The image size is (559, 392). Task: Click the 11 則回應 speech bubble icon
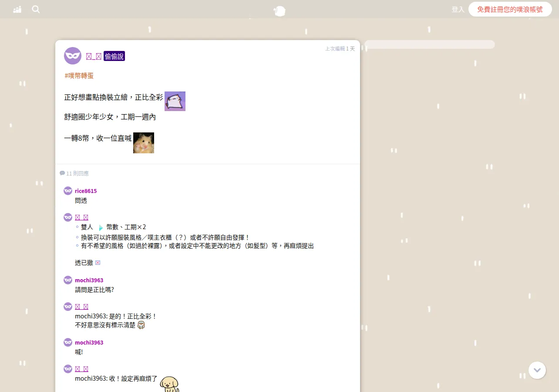(x=62, y=173)
